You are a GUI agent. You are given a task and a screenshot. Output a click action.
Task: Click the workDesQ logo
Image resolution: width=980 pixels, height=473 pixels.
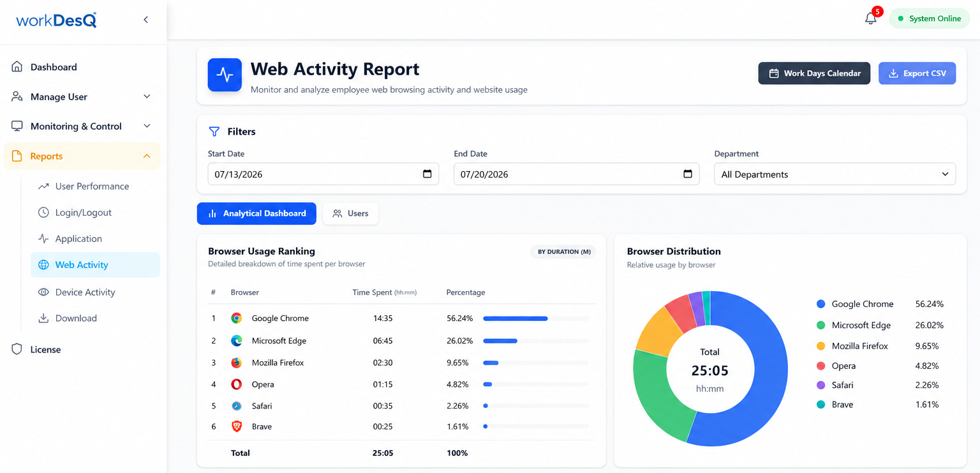pyautogui.click(x=56, y=20)
